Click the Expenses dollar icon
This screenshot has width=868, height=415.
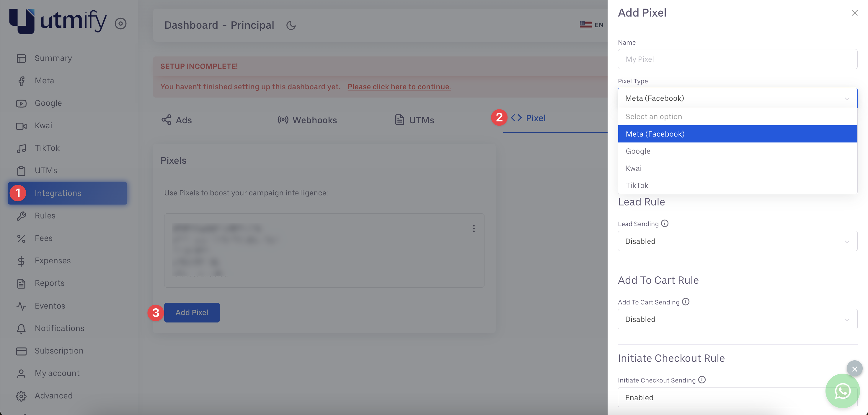(x=21, y=261)
